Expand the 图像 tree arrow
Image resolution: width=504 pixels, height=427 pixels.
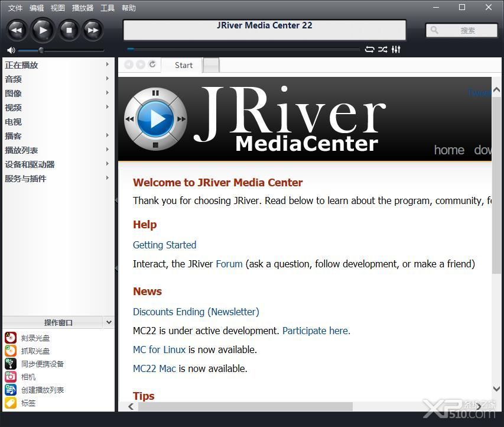(x=108, y=93)
